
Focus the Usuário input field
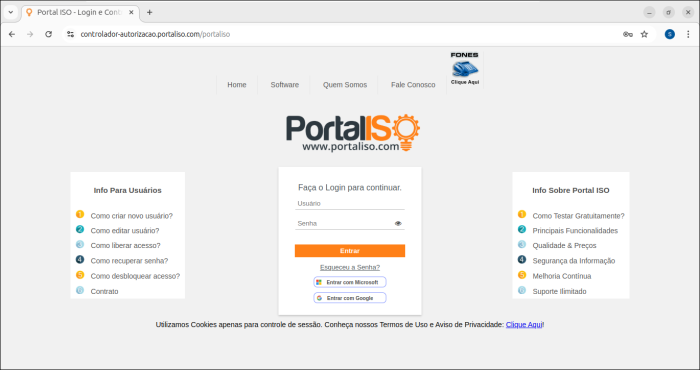pos(350,204)
